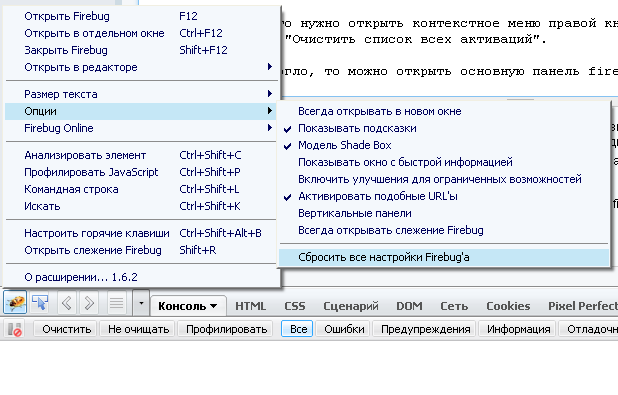This screenshot has height=395, width=618.
Task: Select Открыть слежение Firebug item
Action: click(x=141, y=250)
